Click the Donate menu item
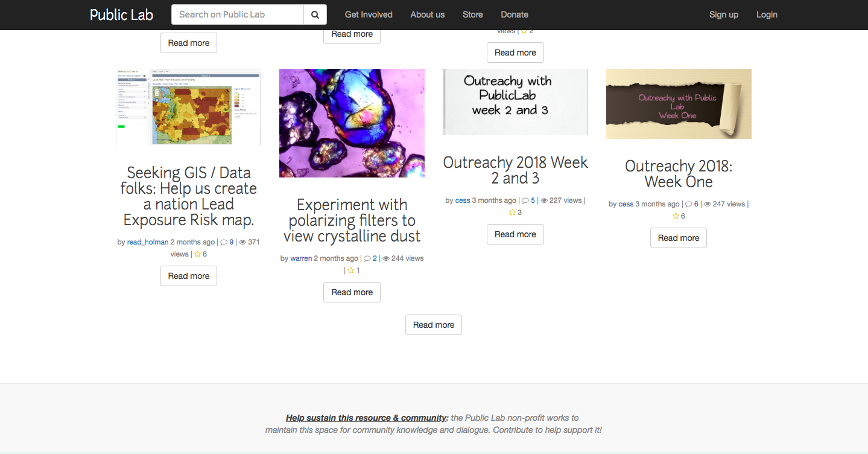 click(x=514, y=14)
